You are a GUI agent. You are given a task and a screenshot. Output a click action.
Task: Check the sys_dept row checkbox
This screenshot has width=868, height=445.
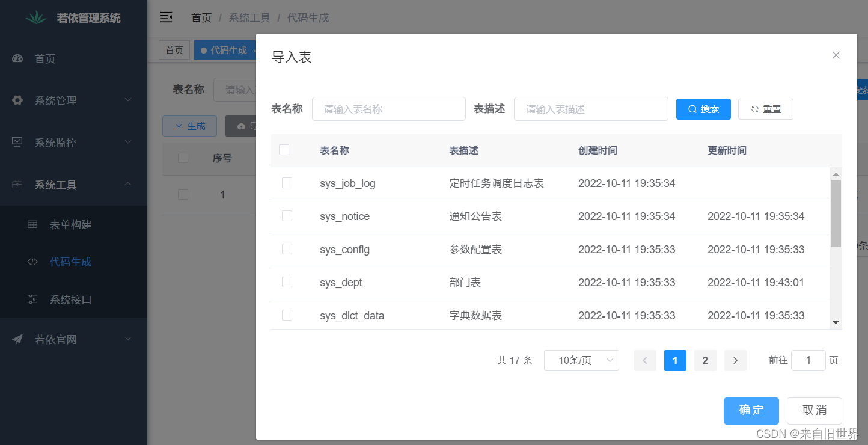287,281
